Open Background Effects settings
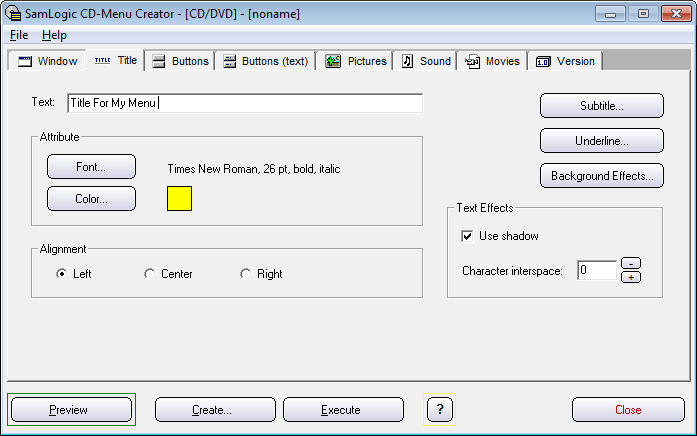Screen dimensions: 697x436 (x=602, y=176)
